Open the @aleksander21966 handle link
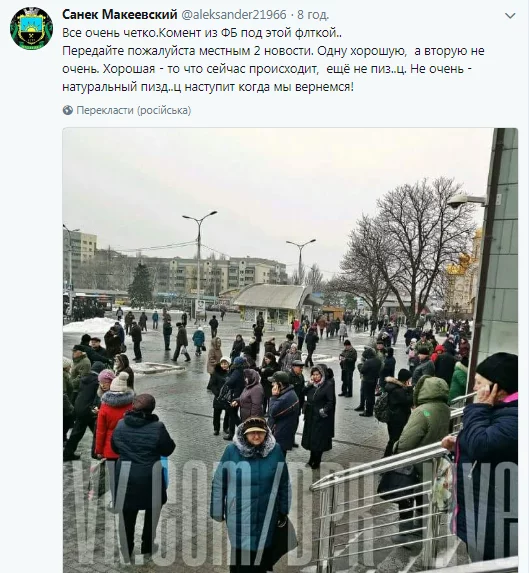The width and height of the screenshot is (529, 573). [234, 15]
